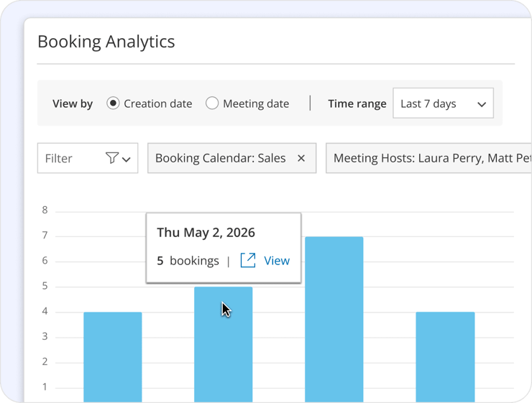
Task: Click the bar with 7 bookings
Action: pyautogui.click(x=334, y=319)
